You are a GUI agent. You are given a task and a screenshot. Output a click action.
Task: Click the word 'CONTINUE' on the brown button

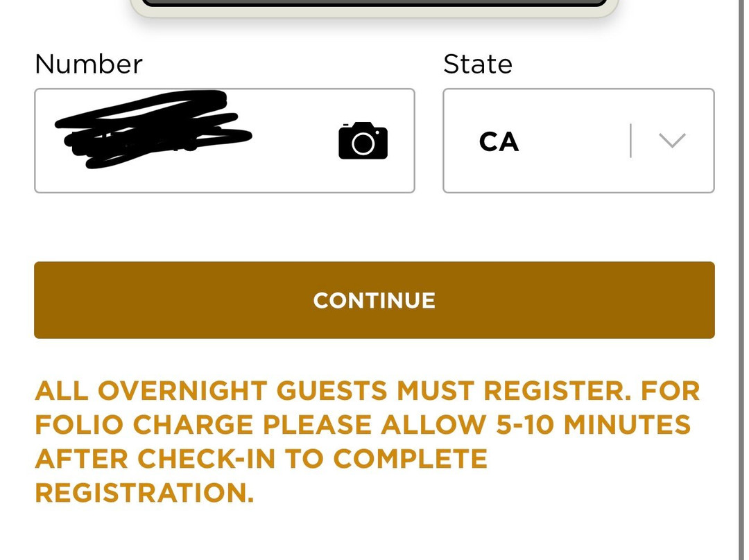click(x=374, y=300)
